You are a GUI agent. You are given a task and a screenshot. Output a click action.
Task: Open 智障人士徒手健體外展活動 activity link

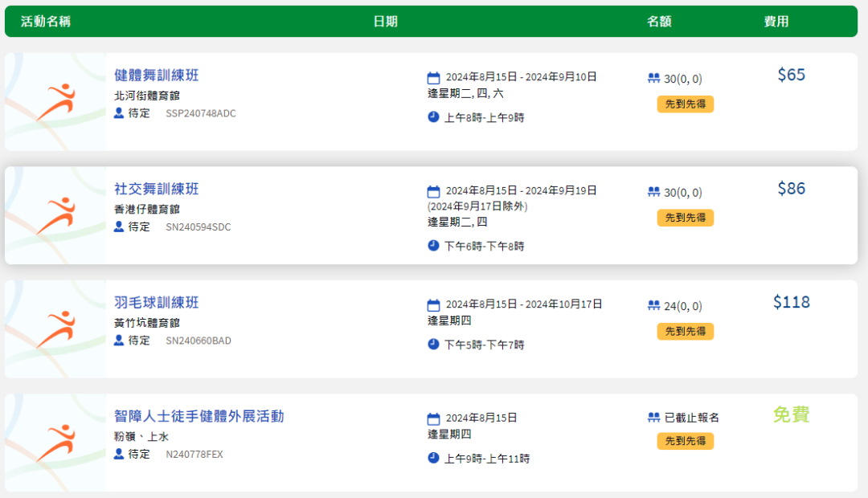pyautogui.click(x=199, y=416)
